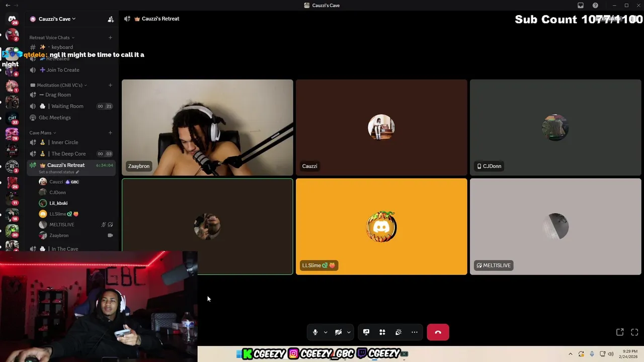Click user CJDonn in voice member list
The image size is (644, 362).
point(75,193)
